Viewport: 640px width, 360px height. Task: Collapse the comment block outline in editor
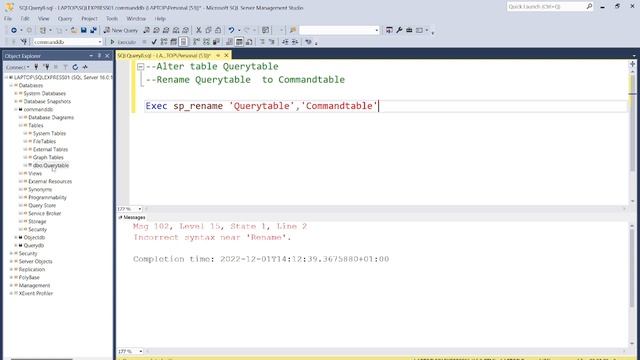click(x=140, y=67)
